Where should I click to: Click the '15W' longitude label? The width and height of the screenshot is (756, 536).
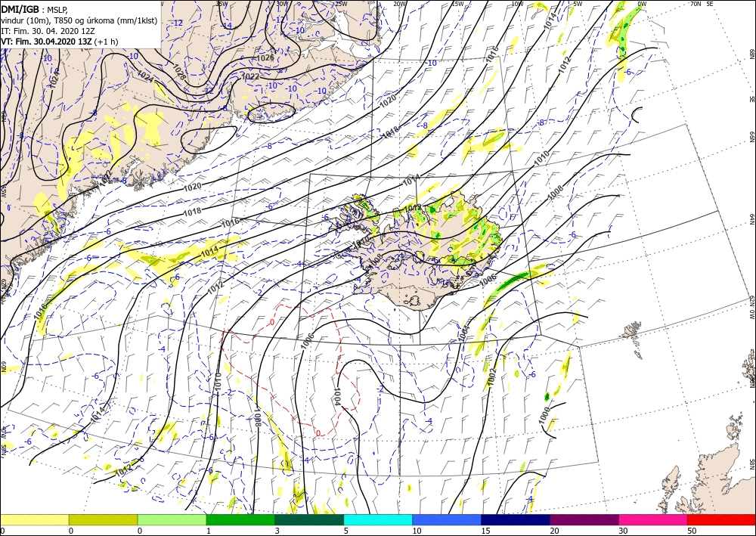click(457, 4)
